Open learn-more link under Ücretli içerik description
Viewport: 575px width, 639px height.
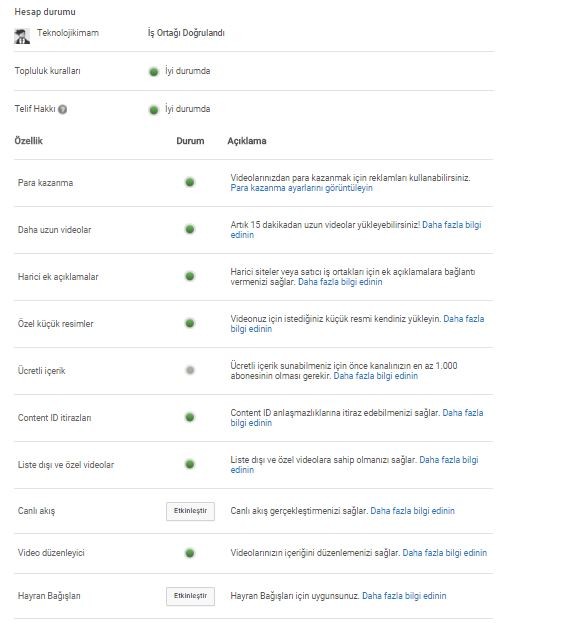click(376, 376)
